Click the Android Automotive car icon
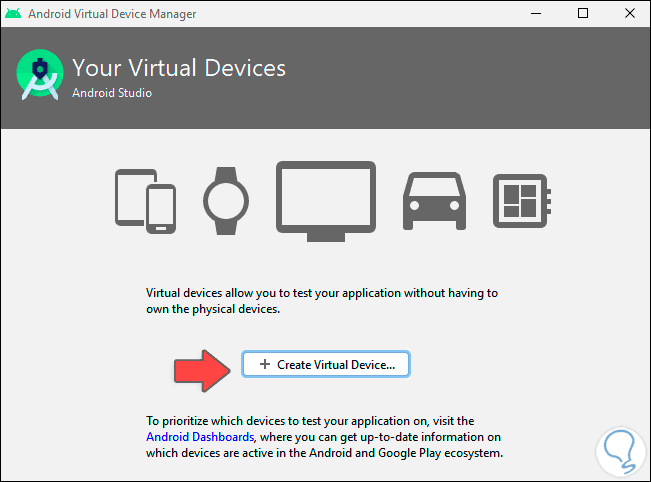The height and width of the screenshot is (482, 651). click(434, 201)
